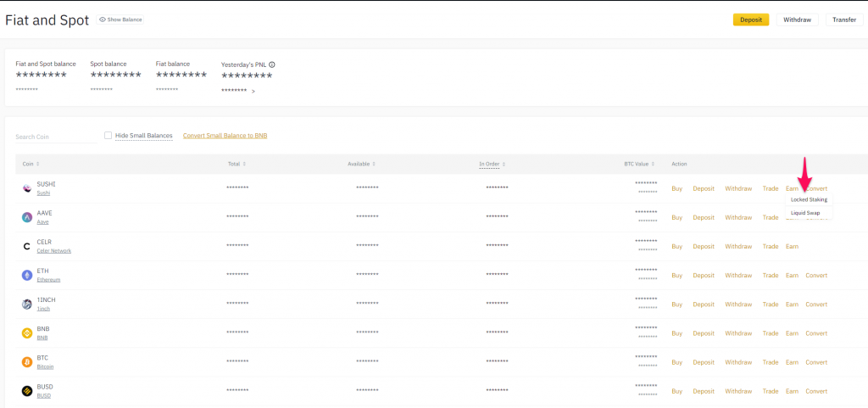Click the Spot balance label
Image resolution: width=868 pixels, height=408 pixels.
[108, 64]
